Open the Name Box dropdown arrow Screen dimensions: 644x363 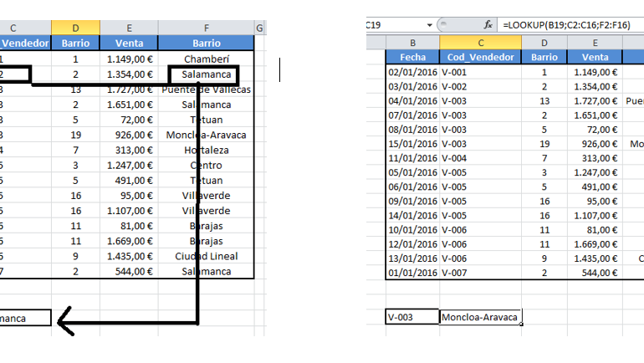point(429,25)
